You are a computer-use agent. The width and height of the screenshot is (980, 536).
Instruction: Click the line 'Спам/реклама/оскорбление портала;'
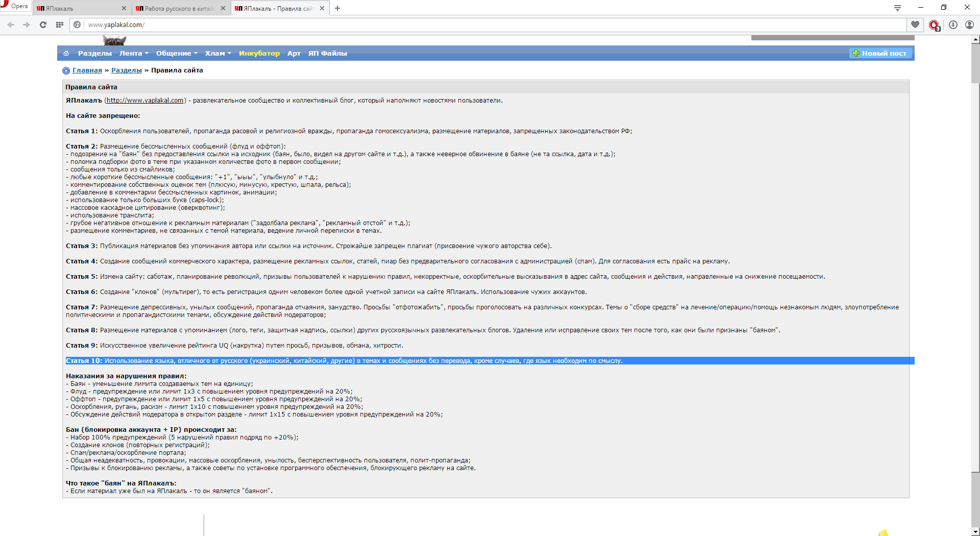click(126, 453)
